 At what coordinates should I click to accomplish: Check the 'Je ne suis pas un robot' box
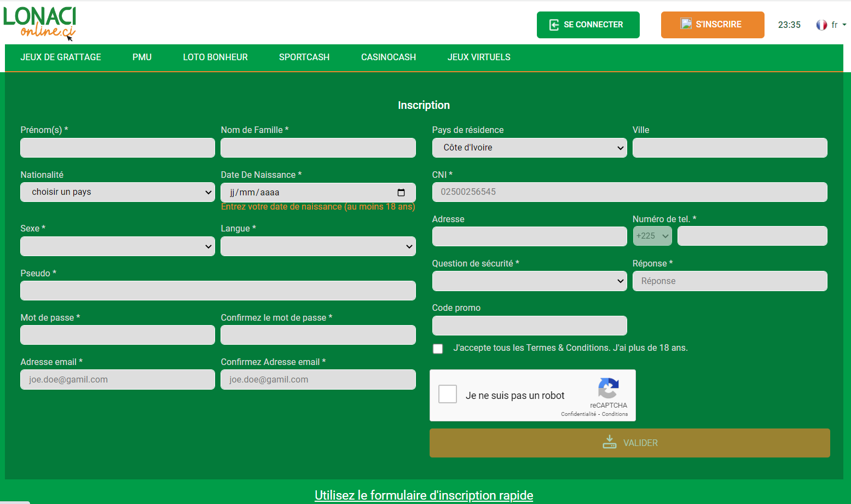448,394
